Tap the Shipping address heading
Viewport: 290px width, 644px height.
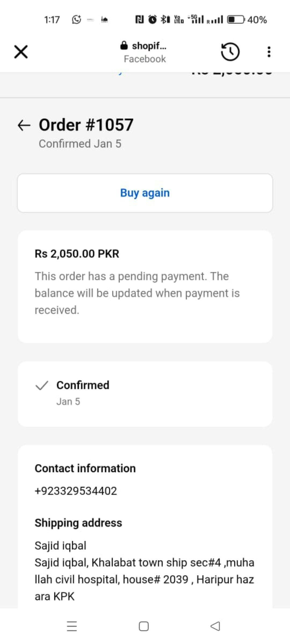[78, 523]
